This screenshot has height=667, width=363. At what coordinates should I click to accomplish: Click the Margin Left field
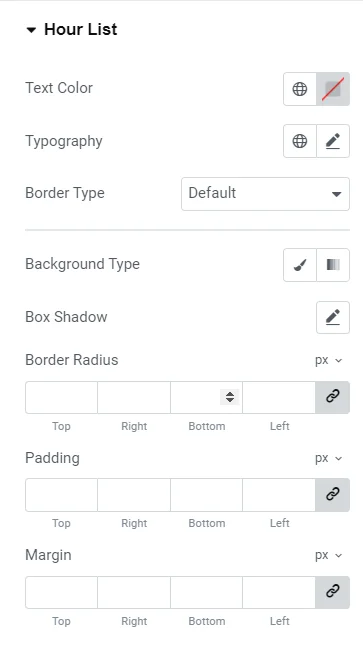tap(279, 592)
